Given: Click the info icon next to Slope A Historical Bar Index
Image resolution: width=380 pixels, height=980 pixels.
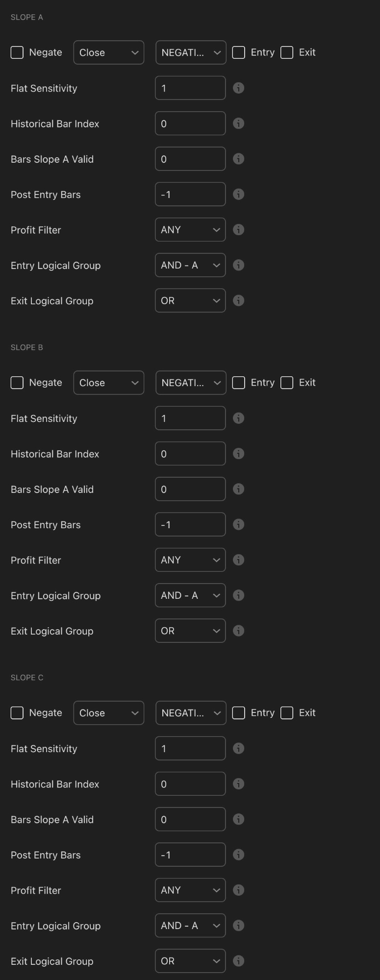Looking at the screenshot, I should click(x=238, y=123).
